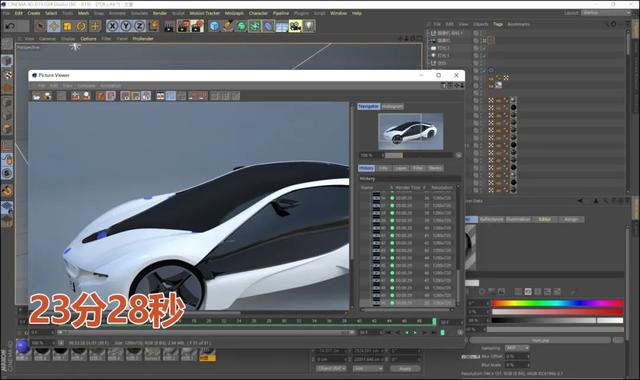
Task: Open the Layout dropdown at top right
Action: coord(606,13)
